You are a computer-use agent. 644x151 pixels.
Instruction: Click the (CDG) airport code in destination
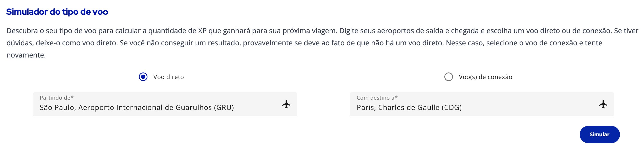[452, 108]
